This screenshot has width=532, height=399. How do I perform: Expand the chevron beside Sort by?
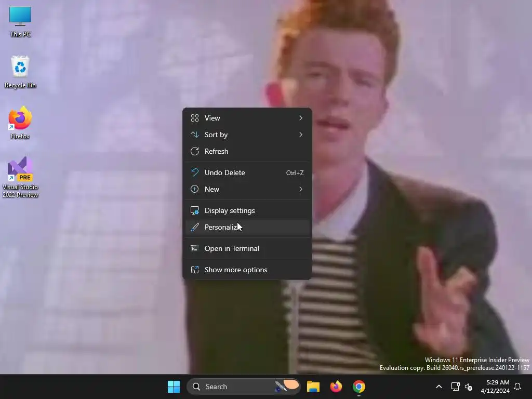pyautogui.click(x=301, y=135)
